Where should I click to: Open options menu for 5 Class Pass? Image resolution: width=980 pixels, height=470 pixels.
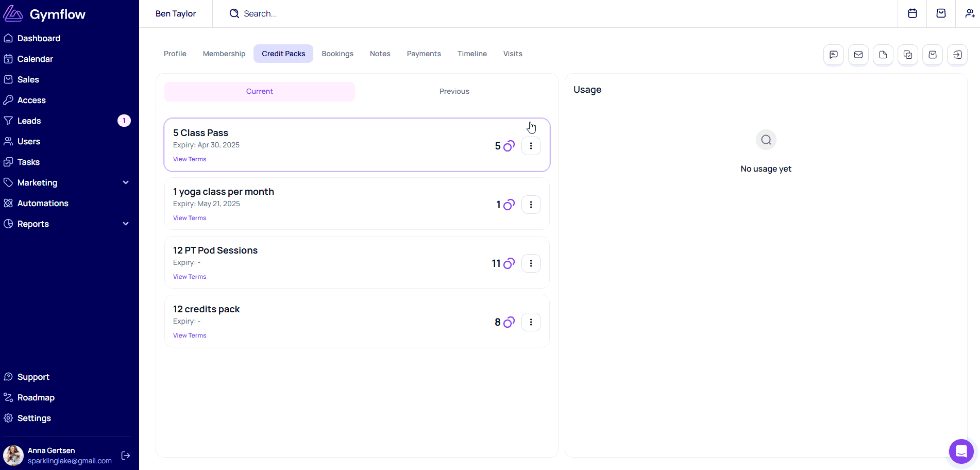coord(531,146)
